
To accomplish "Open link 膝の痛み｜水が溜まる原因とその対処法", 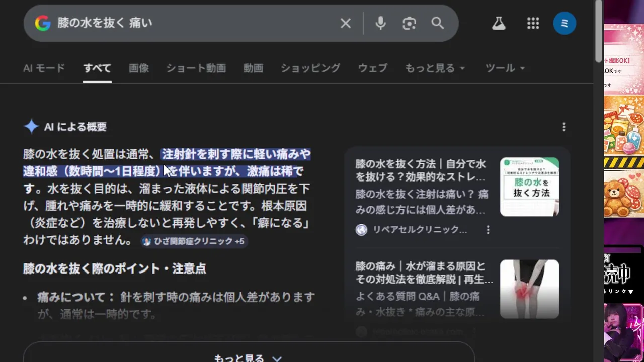I will point(424,273).
